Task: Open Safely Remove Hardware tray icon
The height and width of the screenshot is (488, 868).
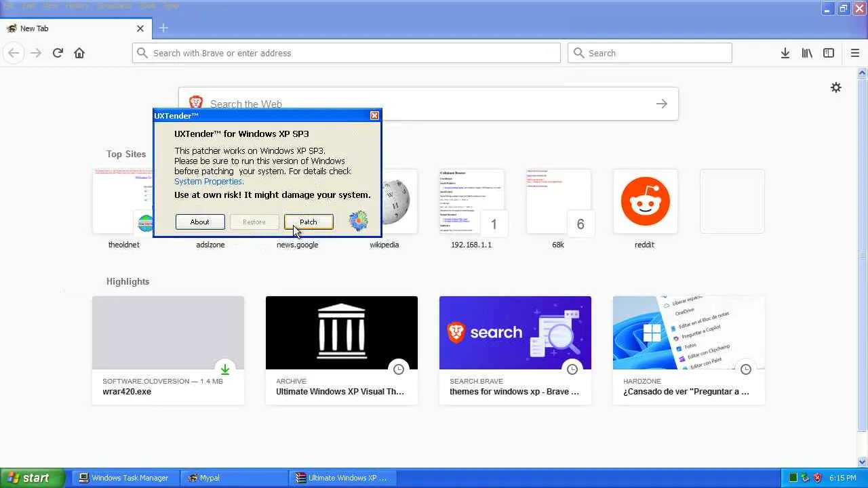Action: 805,478
